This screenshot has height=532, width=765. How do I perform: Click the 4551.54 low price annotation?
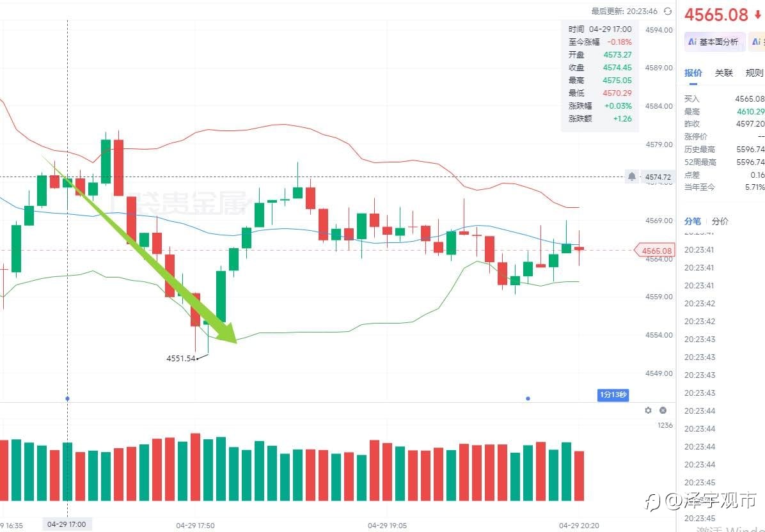pos(180,359)
